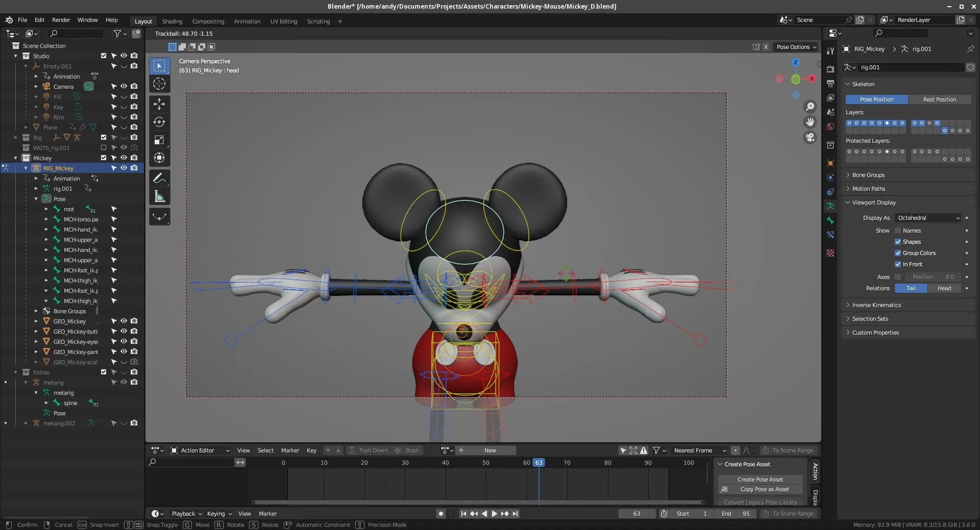Open the Render properties tab
The width and height of the screenshot is (980, 530).
pos(830,69)
